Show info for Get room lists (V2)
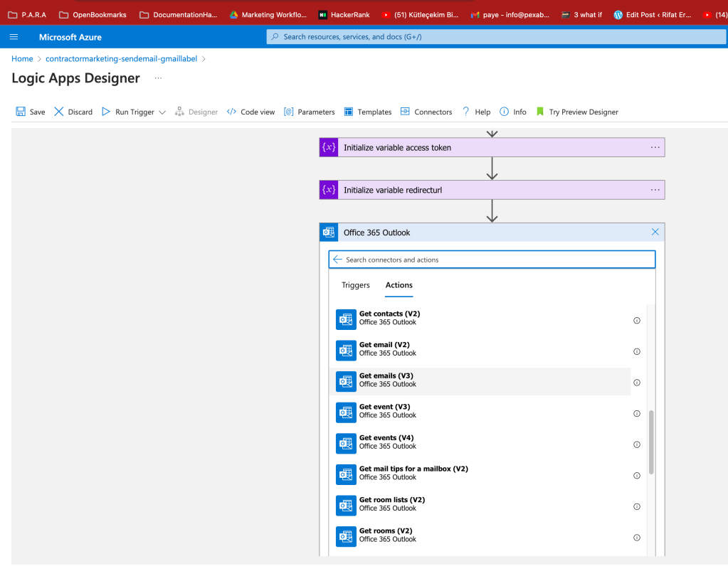Image resolution: width=728 pixels, height=576 pixels. 636,507
